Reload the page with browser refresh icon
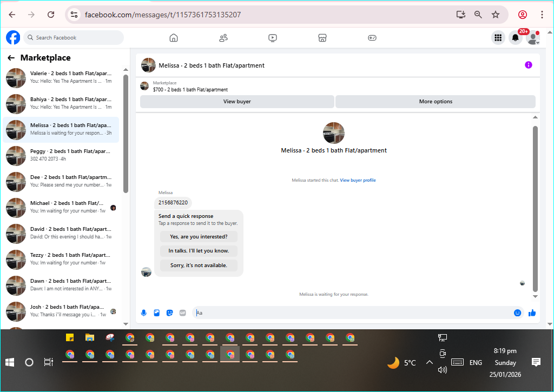The width and height of the screenshot is (554, 392). (51, 15)
